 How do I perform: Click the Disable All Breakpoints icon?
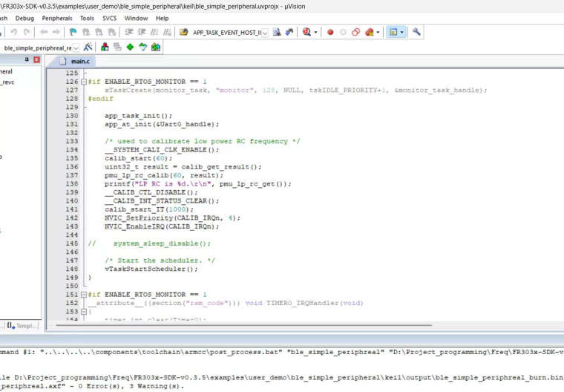[x=355, y=33]
